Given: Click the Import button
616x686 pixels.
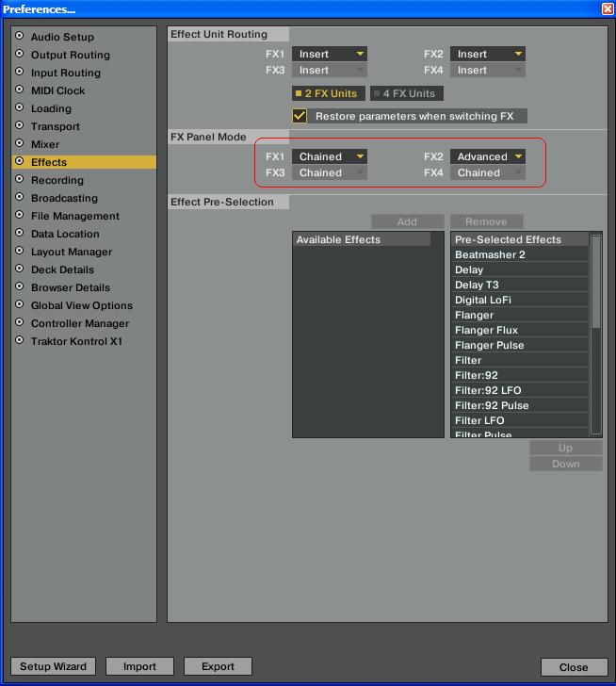Looking at the screenshot, I should [139, 666].
